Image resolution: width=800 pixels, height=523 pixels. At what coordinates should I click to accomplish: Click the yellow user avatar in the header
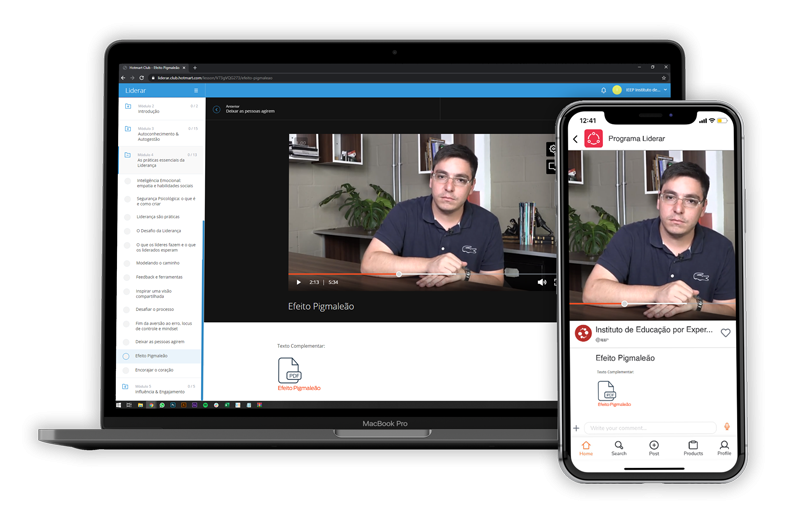tap(617, 90)
